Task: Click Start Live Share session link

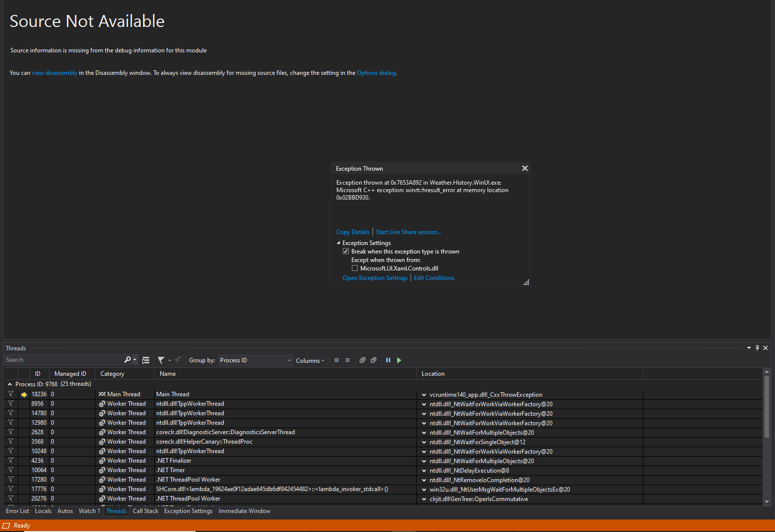Action: coord(408,232)
